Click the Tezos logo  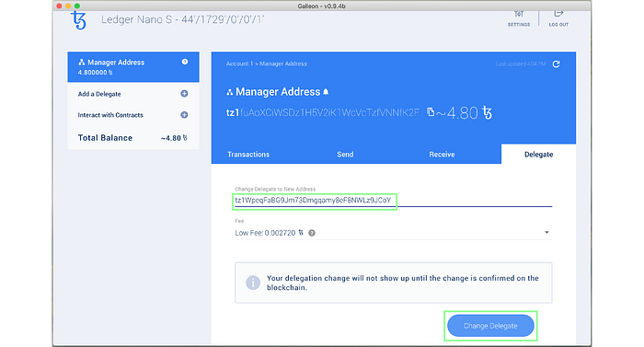click(78, 20)
